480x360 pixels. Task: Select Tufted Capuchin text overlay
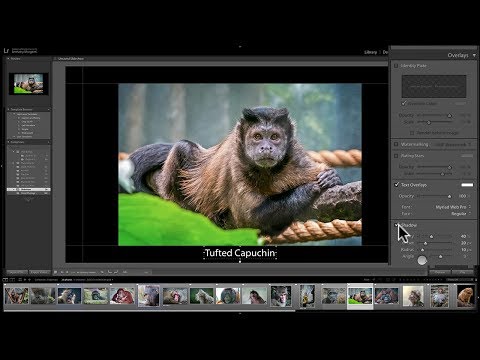[x=240, y=253]
